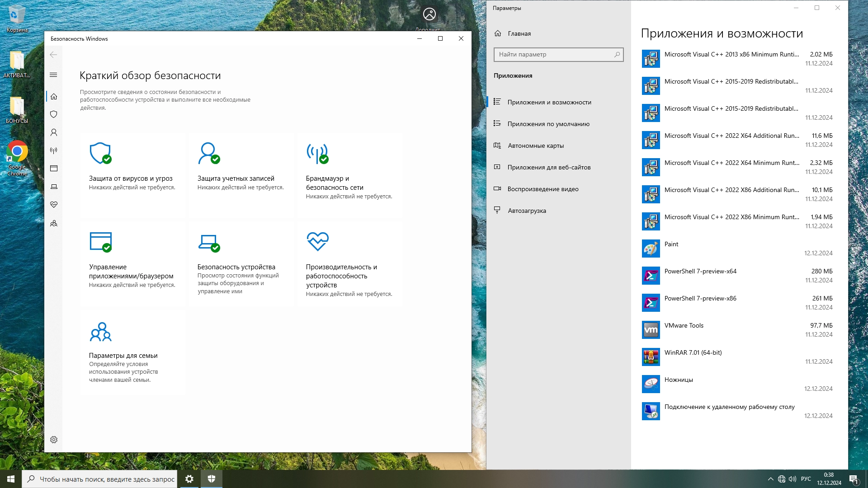Open notification center in taskbar
This screenshot has width=868, height=488.
(854, 479)
